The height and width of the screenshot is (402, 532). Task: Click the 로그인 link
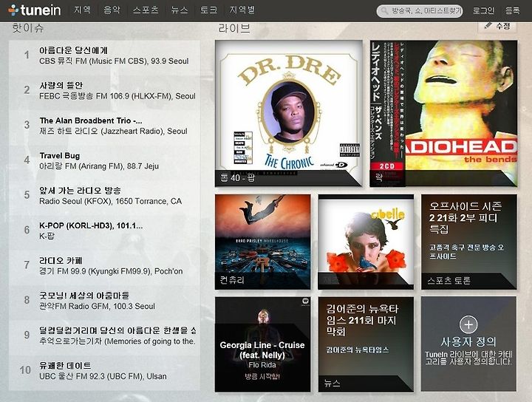point(483,10)
